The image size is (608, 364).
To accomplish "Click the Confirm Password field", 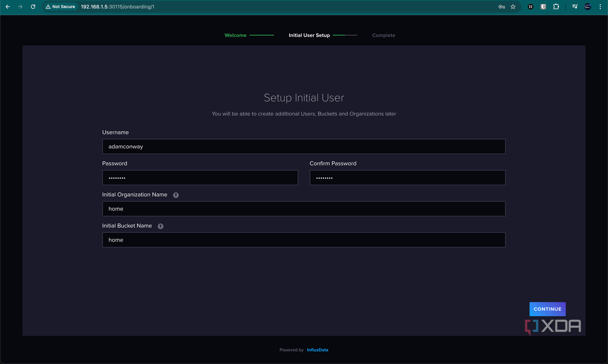I will (407, 178).
